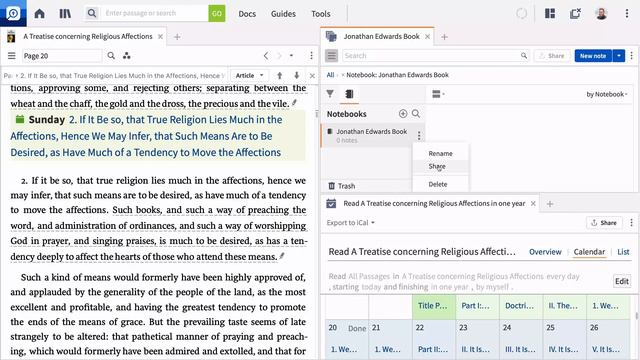Switch reading plan to Overview
640x360 pixels.
pos(545,252)
